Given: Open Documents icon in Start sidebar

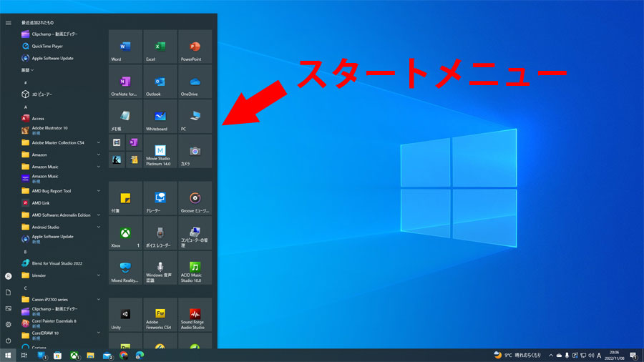Looking at the screenshot, I should [x=8, y=292].
